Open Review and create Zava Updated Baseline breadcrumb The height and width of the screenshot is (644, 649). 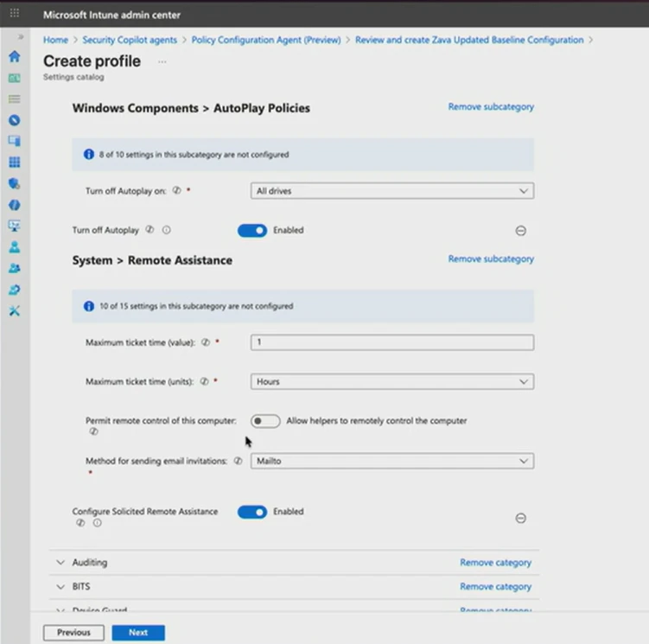469,40
